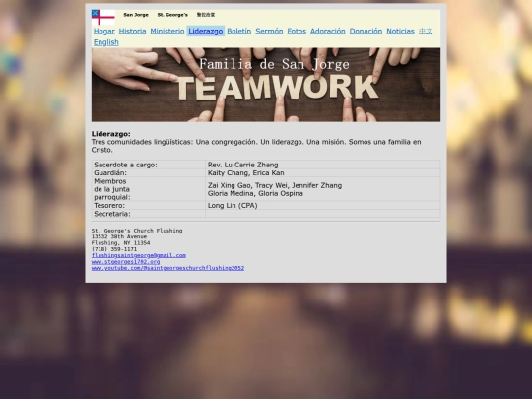Viewport: 532px width, 399px height.
Task: Select the 'Tesorero:' table cell
Action: click(x=149, y=206)
